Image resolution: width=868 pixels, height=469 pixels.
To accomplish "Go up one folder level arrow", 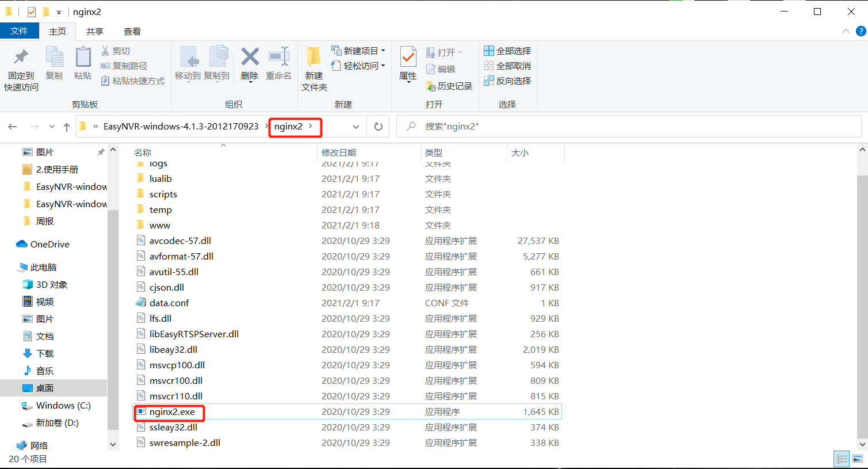I will click(x=67, y=127).
